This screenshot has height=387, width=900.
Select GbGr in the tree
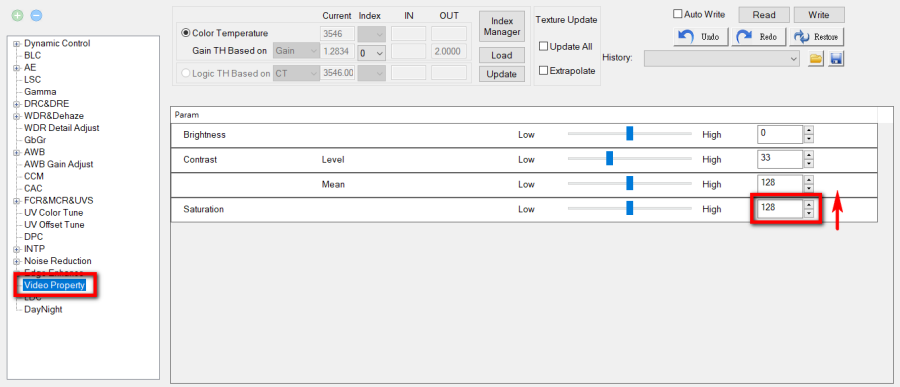click(34, 140)
